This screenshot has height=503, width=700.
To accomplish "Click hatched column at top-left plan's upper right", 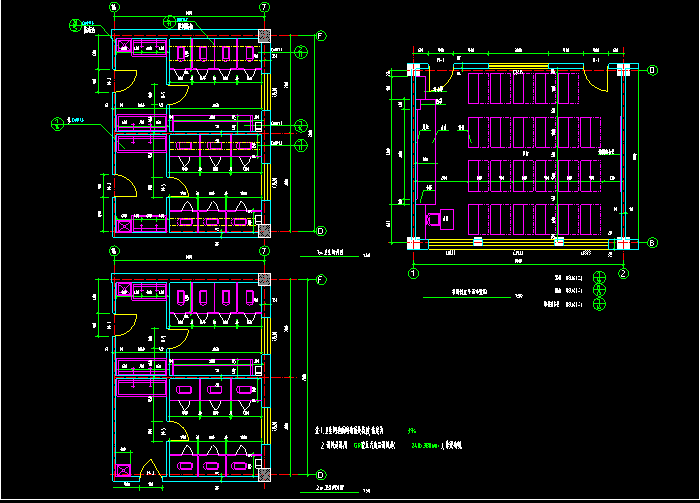I will pos(265,37).
